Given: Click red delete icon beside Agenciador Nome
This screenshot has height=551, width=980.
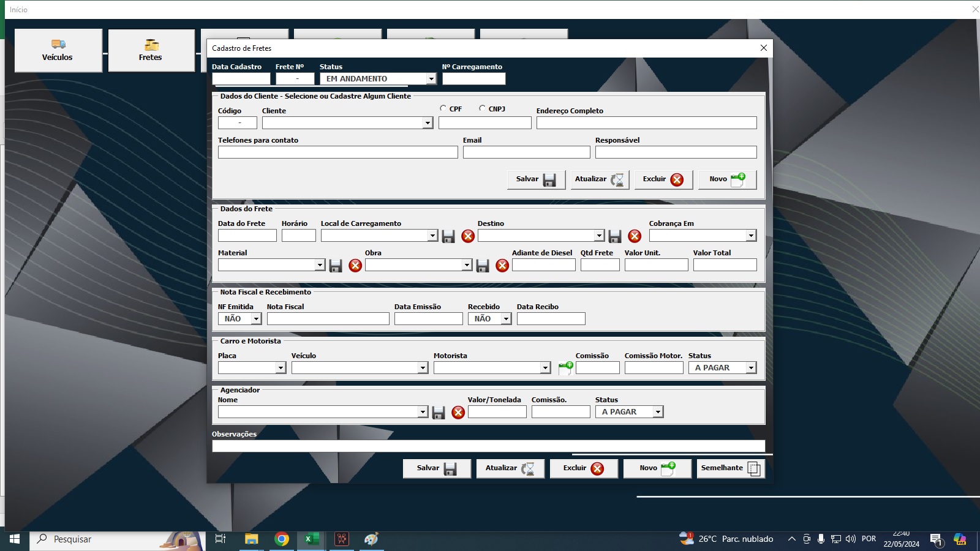Looking at the screenshot, I should point(458,413).
